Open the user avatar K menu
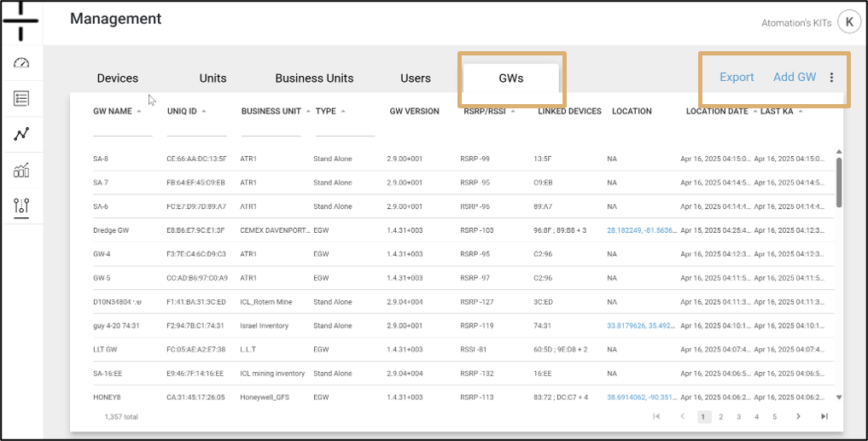 (848, 22)
